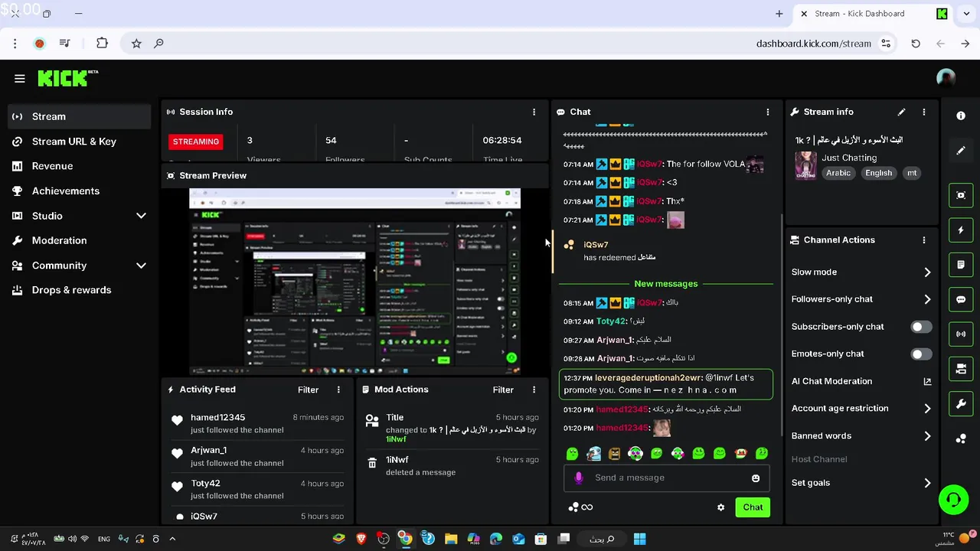980x551 pixels.
Task: Click New messages divider label
Action: (666, 284)
